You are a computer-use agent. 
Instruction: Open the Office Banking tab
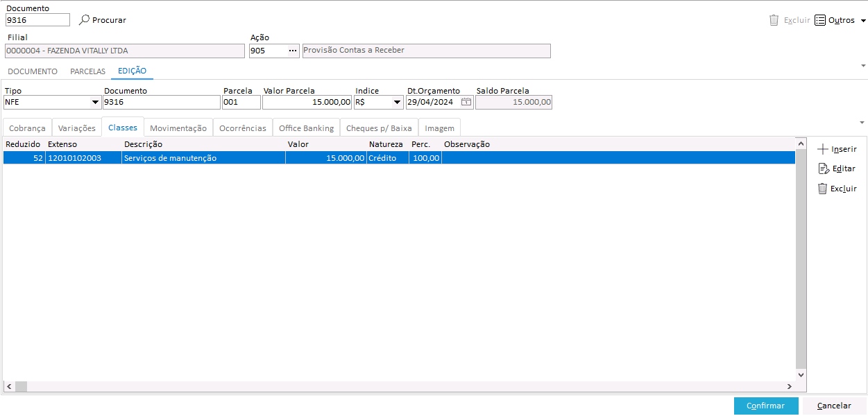306,128
